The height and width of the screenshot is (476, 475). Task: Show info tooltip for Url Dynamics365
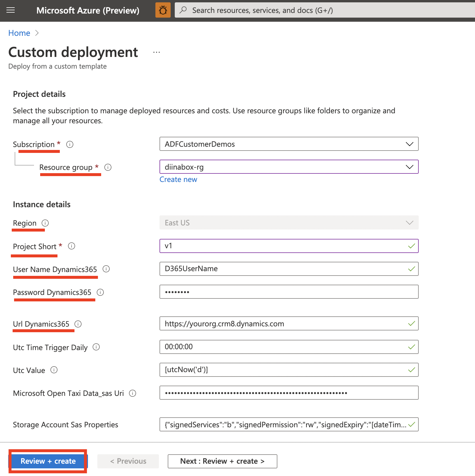(78, 324)
